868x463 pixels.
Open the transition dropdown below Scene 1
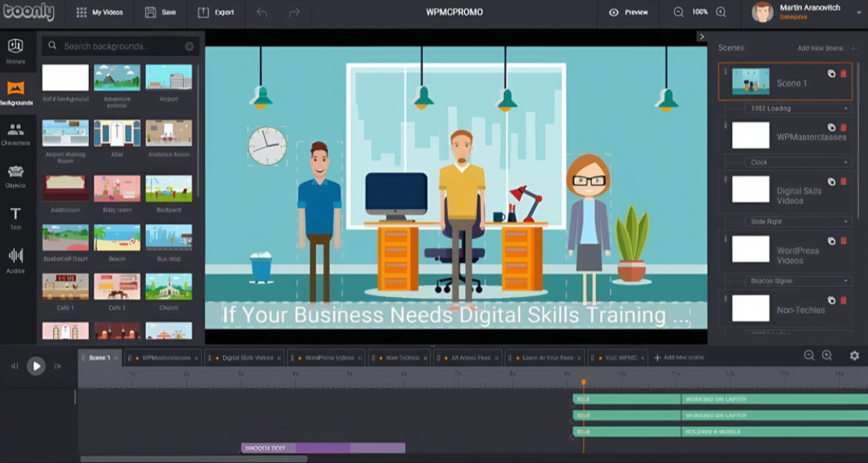[797, 109]
